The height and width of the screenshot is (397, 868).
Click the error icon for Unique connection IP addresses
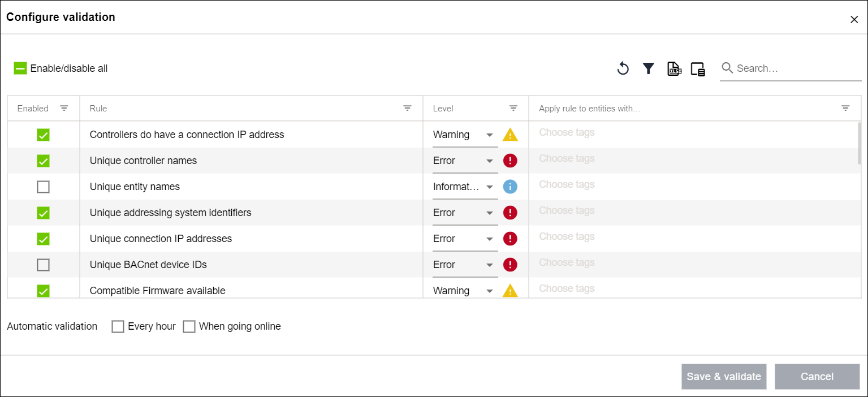pos(510,239)
